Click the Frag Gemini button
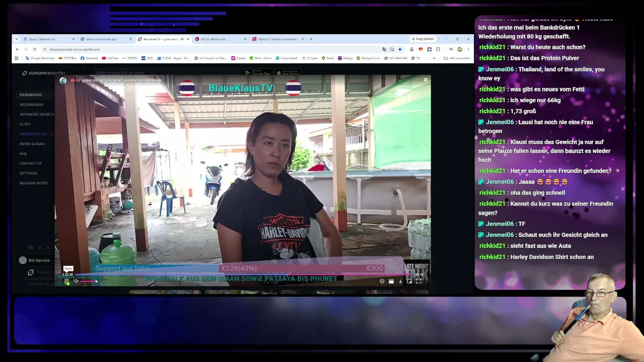 tap(423, 39)
